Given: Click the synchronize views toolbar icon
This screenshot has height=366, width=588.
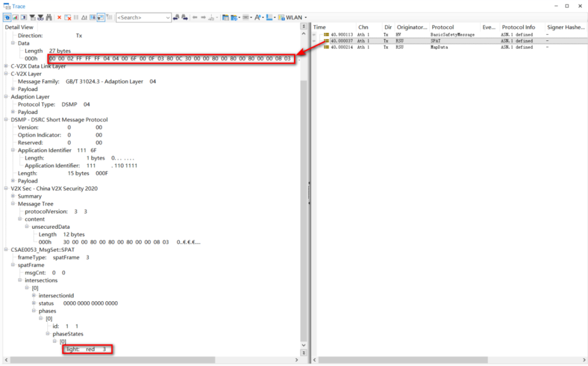Looking at the screenshot, I should (23, 17).
